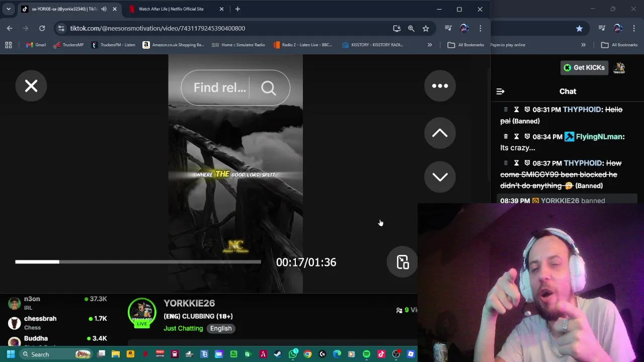Close the TikTok browser tab
This screenshot has width=644, height=362.
[x=114, y=9]
